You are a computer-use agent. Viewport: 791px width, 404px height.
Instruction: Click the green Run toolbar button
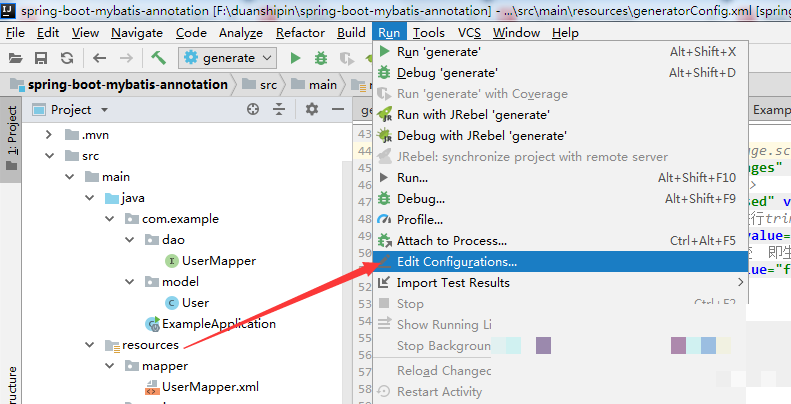pyautogui.click(x=296, y=59)
